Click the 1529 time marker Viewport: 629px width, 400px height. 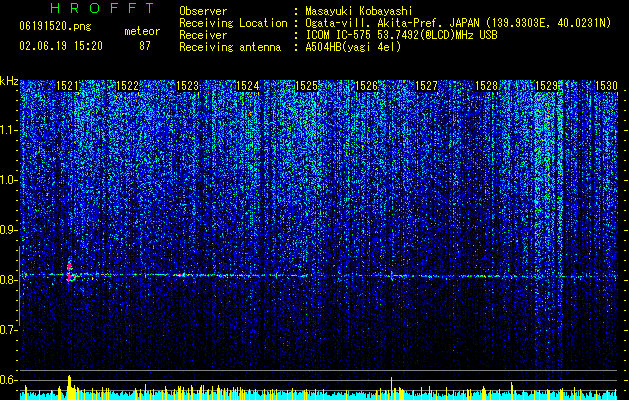pos(546,86)
